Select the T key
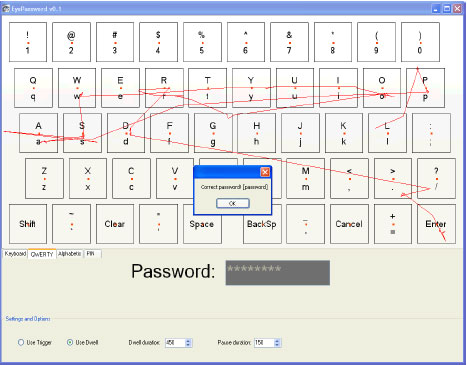The image size is (467, 365). click(207, 88)
